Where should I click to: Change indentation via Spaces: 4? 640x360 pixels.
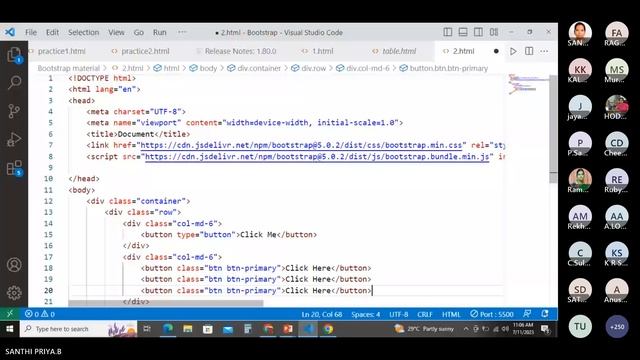(x=366, y=314)
